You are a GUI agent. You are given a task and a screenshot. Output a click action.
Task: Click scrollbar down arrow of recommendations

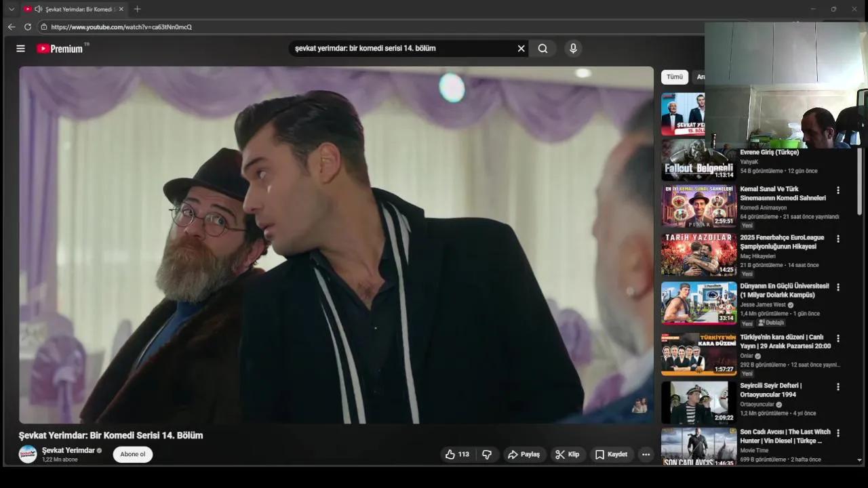(860, 460)
